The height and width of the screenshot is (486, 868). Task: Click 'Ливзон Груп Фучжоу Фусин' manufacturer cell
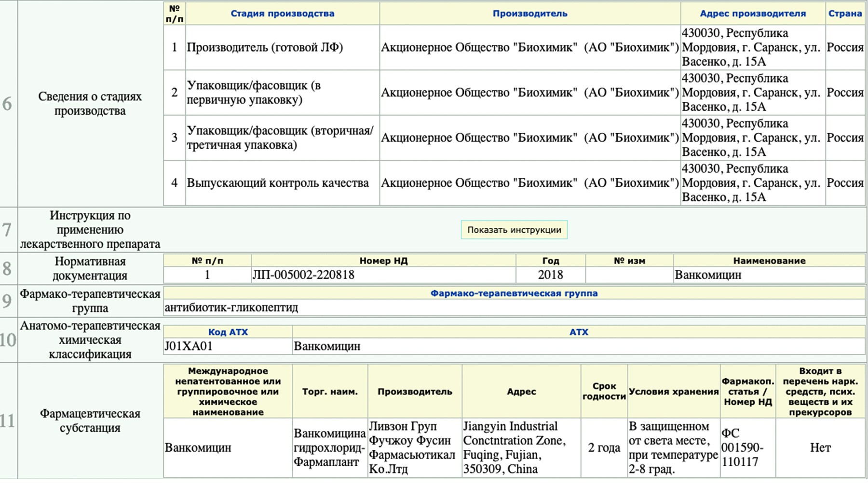point(415,448)
